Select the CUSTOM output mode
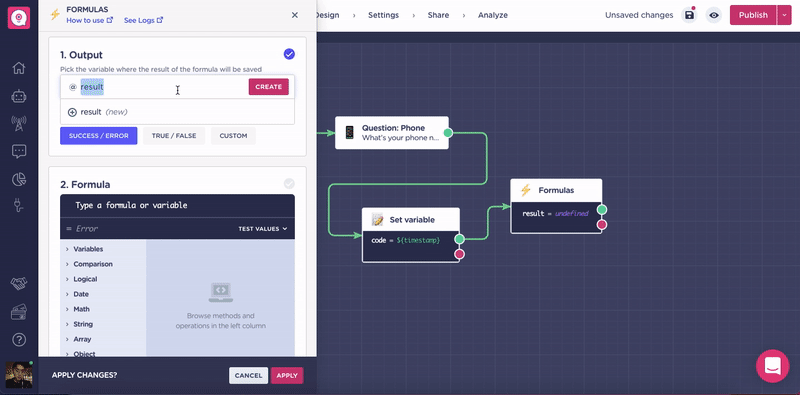Image resolution: width=800 pixels, height=395 pixels. pyautogui.click(x=233, y=136)
